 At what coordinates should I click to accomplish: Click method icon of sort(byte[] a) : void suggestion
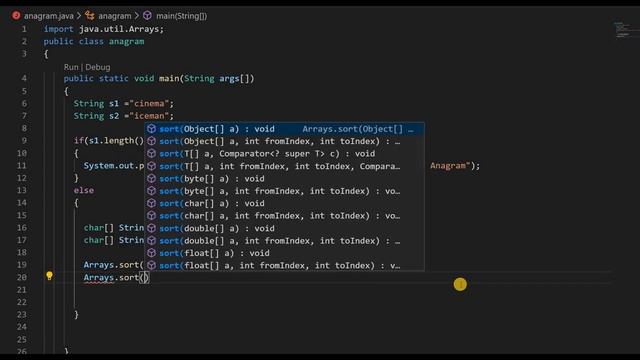[151, 178]
